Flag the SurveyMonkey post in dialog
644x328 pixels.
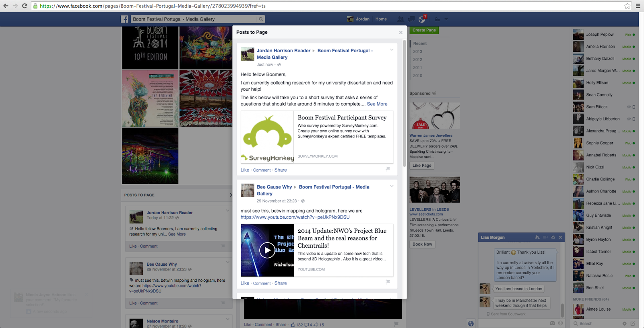[388, 169]
